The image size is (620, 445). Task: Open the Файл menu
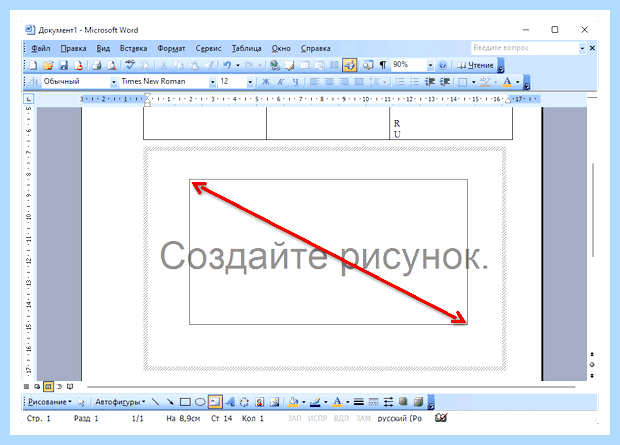point(40,48)
